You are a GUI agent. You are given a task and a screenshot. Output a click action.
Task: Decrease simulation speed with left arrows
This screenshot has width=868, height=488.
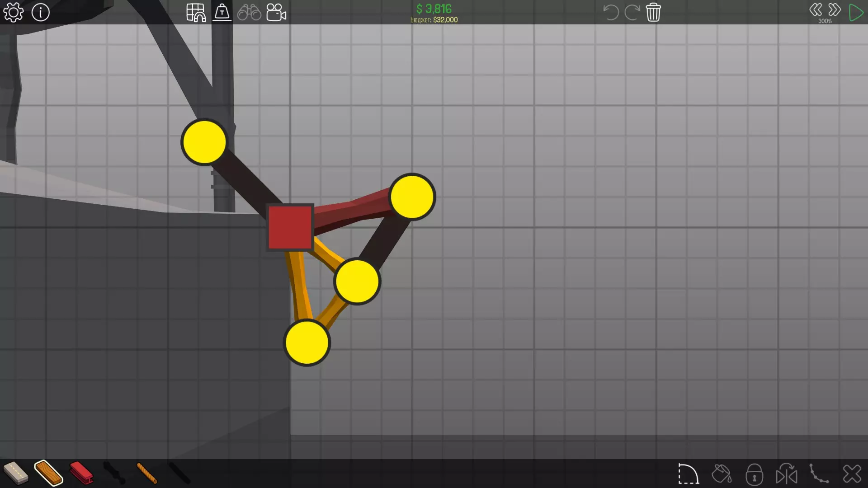coord(816,9)
